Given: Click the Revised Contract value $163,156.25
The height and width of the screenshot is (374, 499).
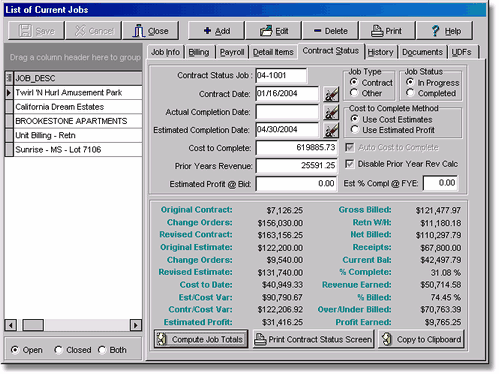Looking at the screenshot, I should pos(280,235).
